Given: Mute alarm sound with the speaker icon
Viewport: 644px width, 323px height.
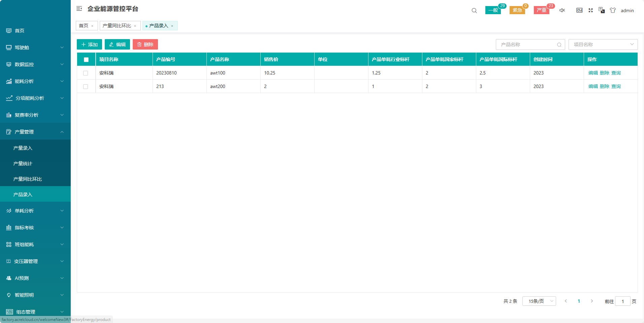Looking at the screenshot, I should (x=562, y=10).
